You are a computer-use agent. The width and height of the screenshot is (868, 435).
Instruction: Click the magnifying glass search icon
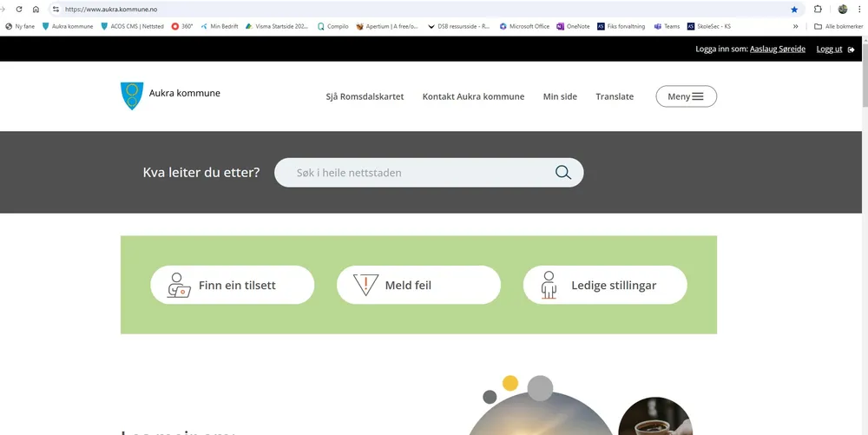(563, 172)
